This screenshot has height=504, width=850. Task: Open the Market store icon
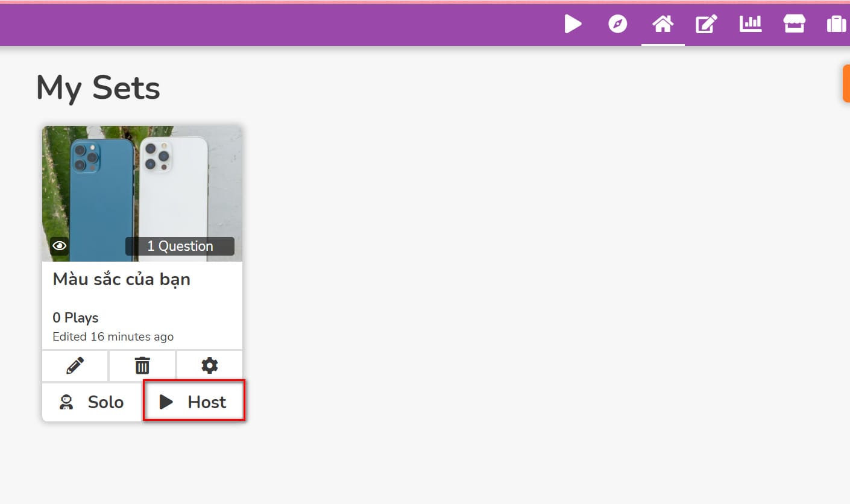pyautogui.click(x=794, y=24)
